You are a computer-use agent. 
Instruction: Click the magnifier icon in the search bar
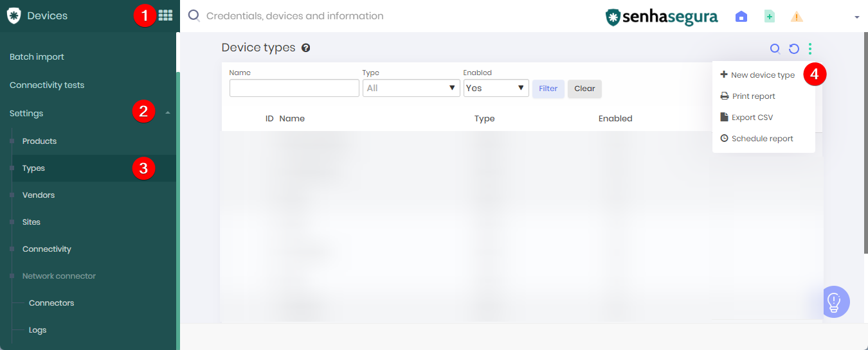(x=194, y=16)
